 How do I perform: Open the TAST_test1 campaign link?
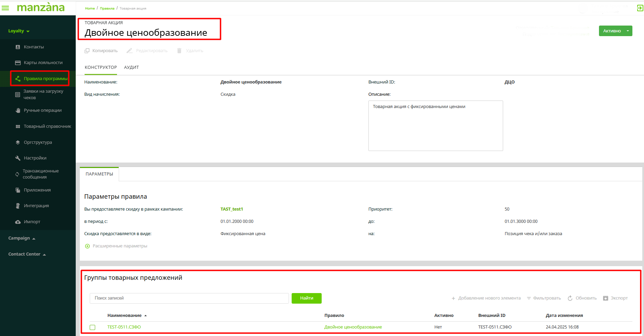pyautogui.click(x=232, y=209)
